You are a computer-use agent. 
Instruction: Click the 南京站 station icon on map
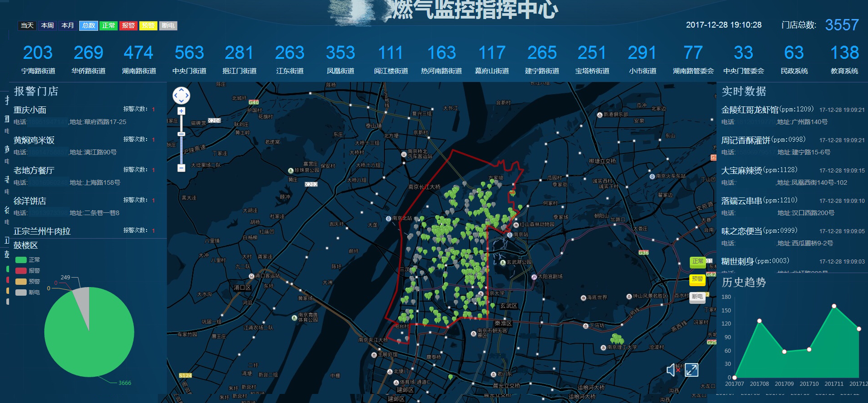point(510,235)
